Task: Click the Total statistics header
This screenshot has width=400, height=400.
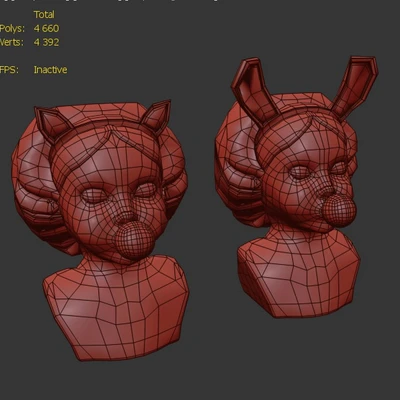Action: click(44, 15)
